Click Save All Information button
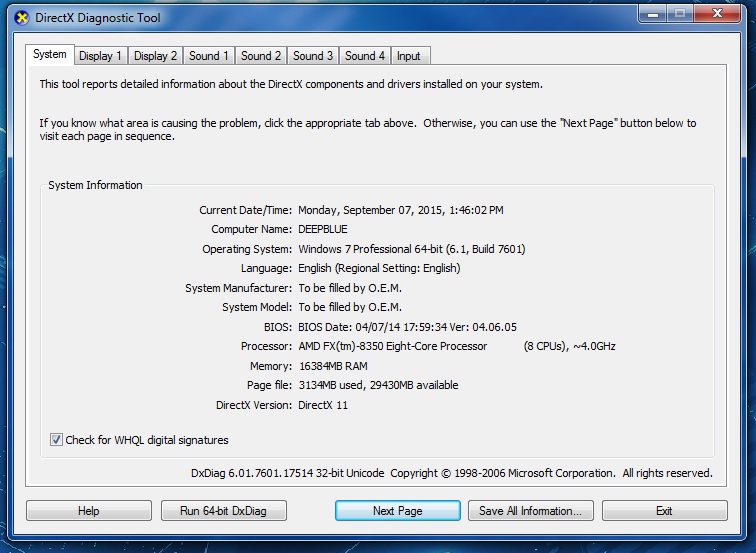 point(531,511)
